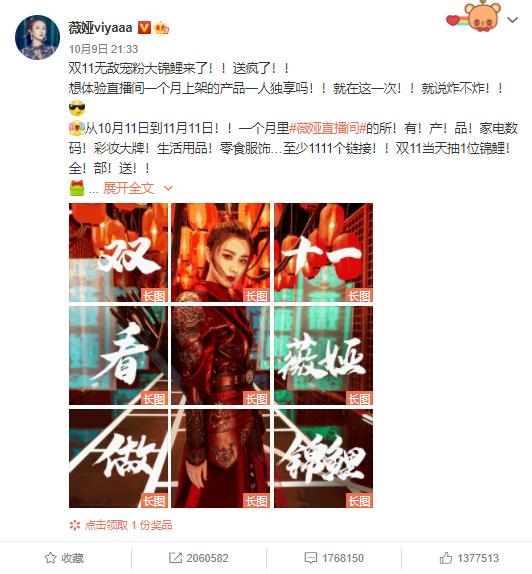532x574 pixels.
Task: Open the 薇娅viyaaa profile avatar
Action: [37, 37]
